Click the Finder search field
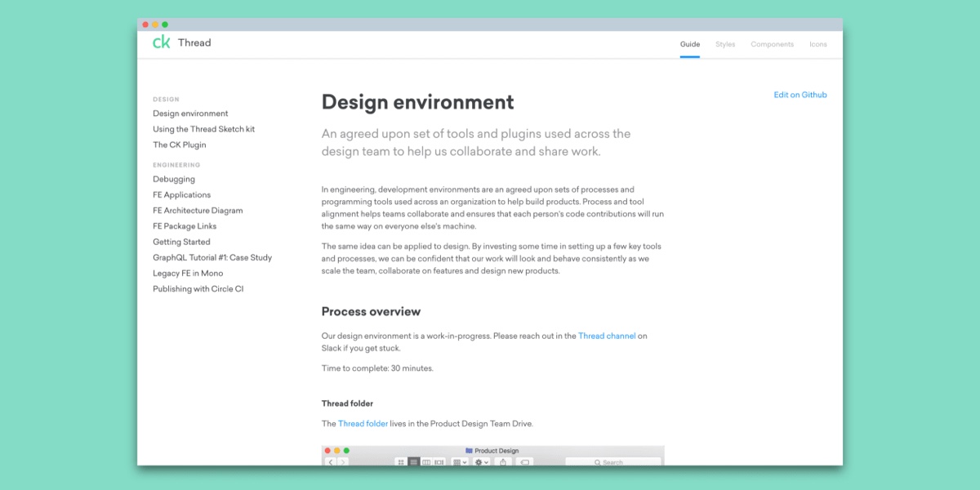Screen dimensions: 980x490 tap(612, 462)
